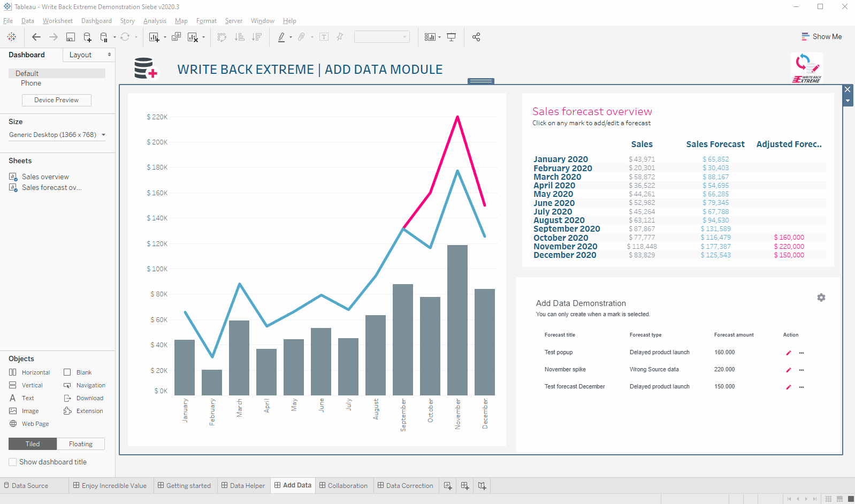The width and height of the screenshot is (855, 504).
Task: Expand new worksheet dropdown arrow
Action: pos(165,37)
